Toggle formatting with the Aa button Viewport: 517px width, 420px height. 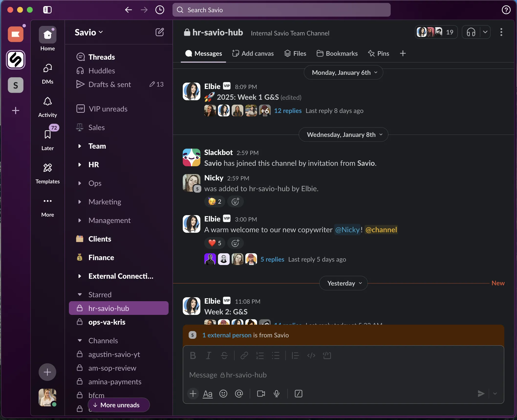208,394
